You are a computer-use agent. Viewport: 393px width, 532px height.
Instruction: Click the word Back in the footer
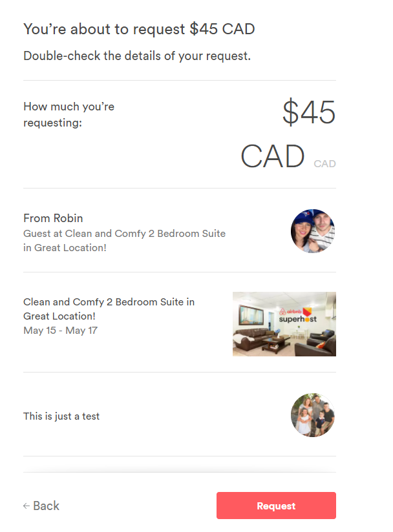(x=47, y=506)
